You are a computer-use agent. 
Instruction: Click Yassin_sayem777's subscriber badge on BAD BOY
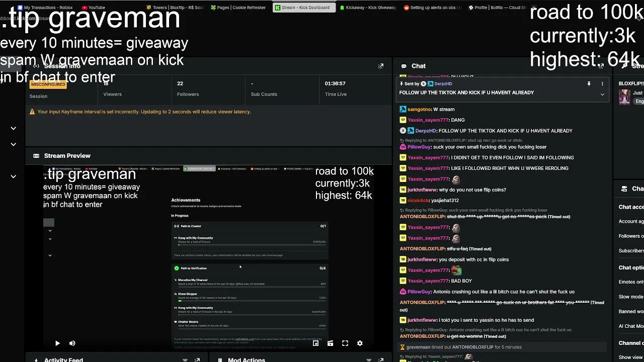[x=403, y=281]
